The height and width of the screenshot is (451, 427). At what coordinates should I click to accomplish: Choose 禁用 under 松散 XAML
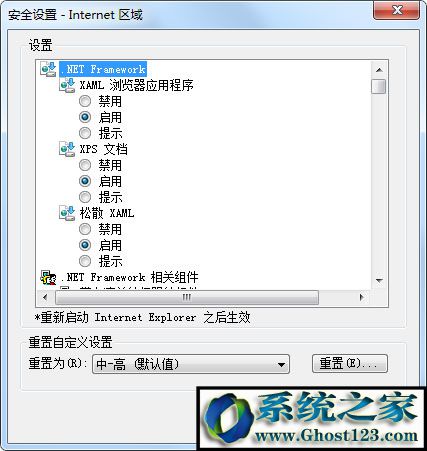85,229
